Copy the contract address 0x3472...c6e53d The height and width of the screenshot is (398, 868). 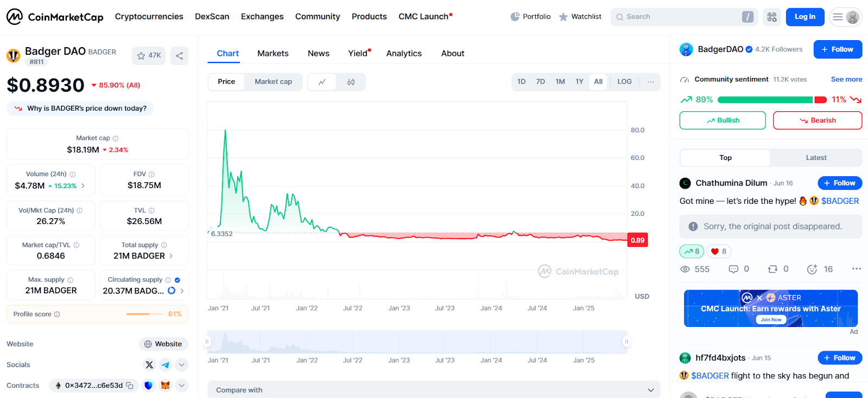pos(130,386)
